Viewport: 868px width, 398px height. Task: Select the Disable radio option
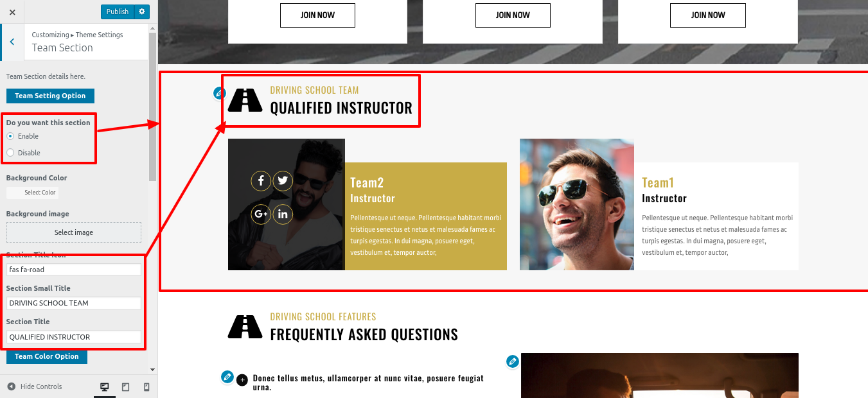[10, 153]
